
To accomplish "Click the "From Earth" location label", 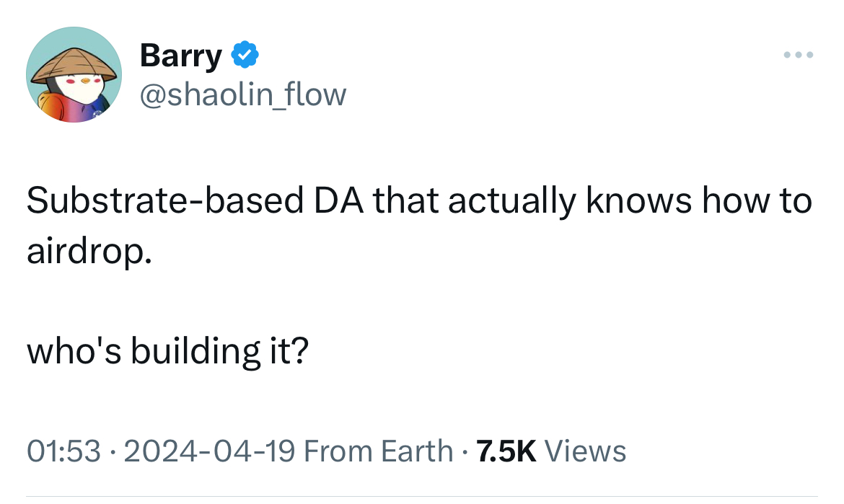I will 378,451.
